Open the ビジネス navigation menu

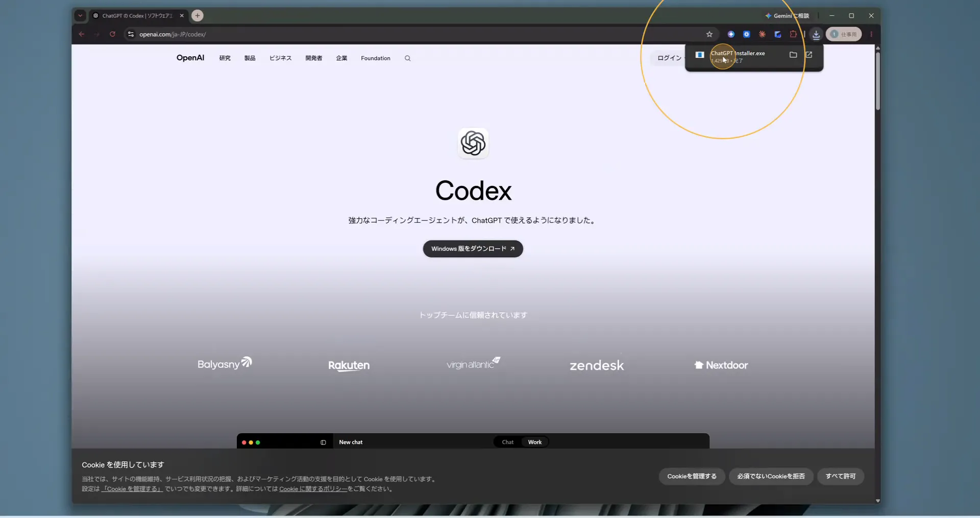280,58
